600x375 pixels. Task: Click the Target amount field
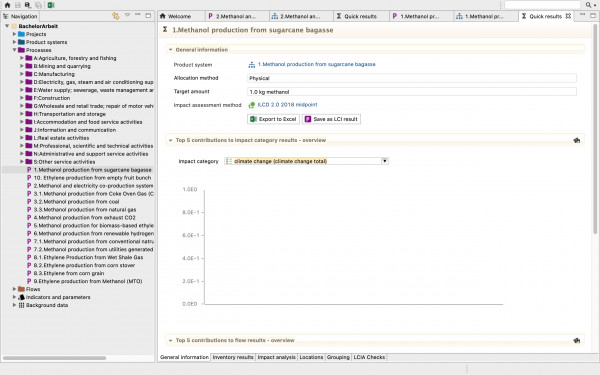click(412, 91)
